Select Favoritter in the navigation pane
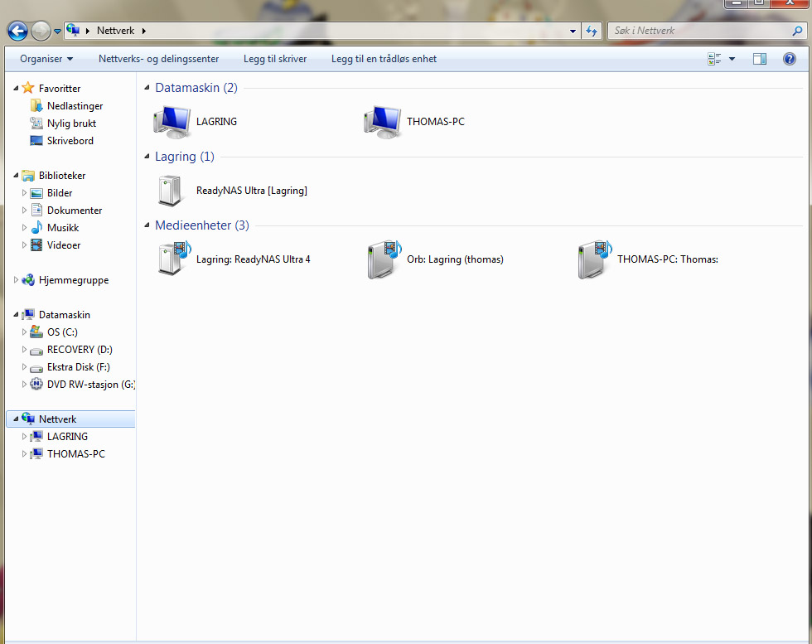The width and height of the screenshot is (812, 644). pyautogui.click(x=60, y=89)
